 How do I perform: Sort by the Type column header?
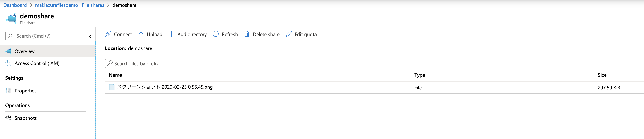[x=420, y=75]
